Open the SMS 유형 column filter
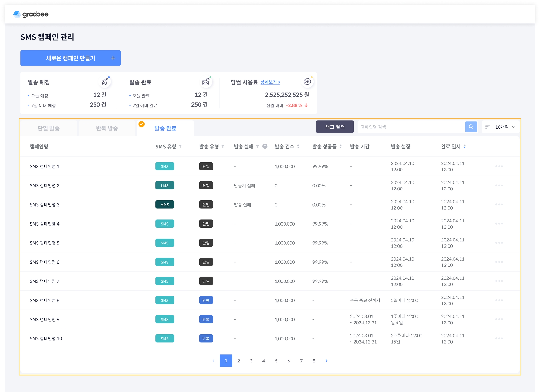The width and height of the screenshot is (540, 392). (180, 147)
